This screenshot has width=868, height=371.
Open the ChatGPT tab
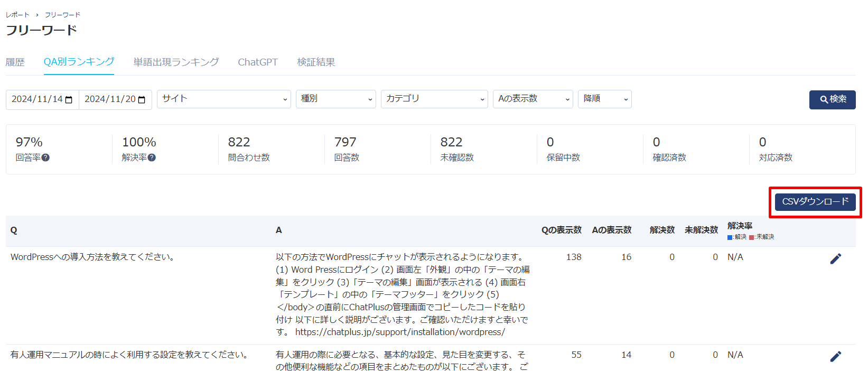257,62
